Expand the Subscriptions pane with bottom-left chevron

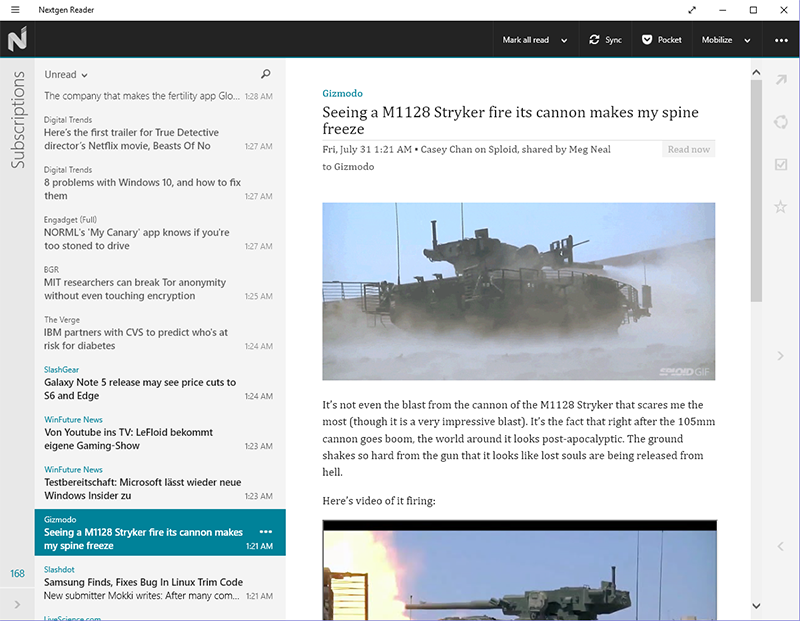(17, 604)
